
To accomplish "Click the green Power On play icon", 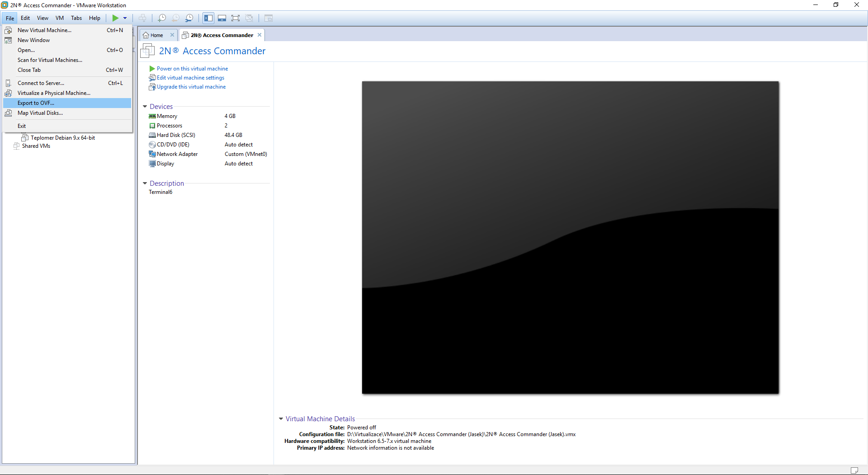I will tap(115, 18).
